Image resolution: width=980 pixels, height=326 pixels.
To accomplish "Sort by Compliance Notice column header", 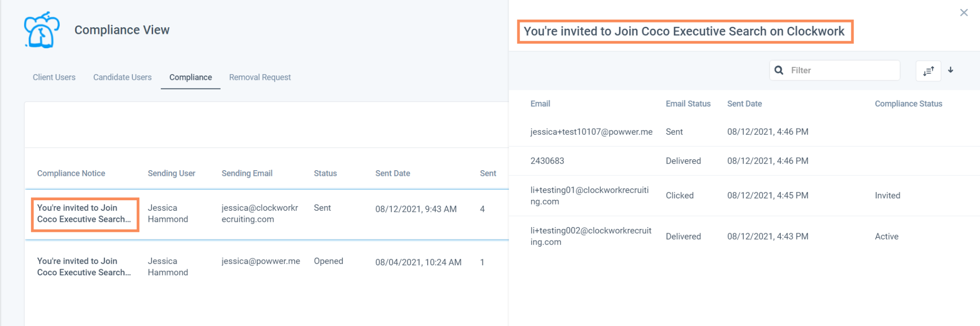I will [71, 174].
